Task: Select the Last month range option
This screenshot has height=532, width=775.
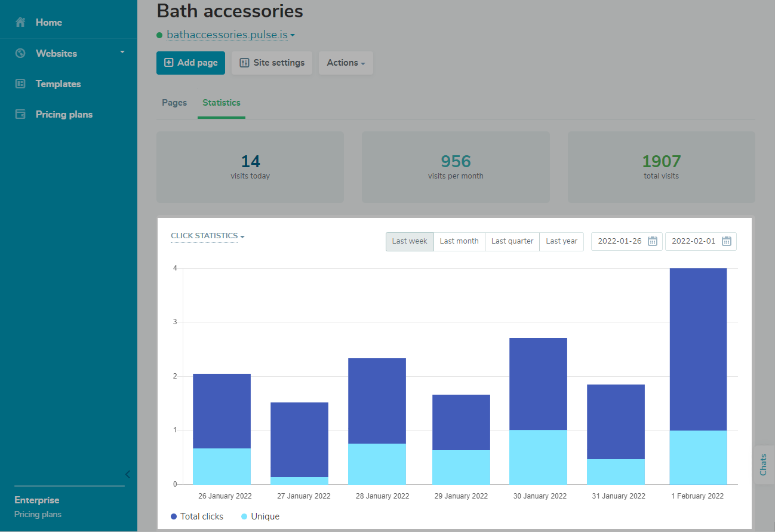Action: pos(459,241)
